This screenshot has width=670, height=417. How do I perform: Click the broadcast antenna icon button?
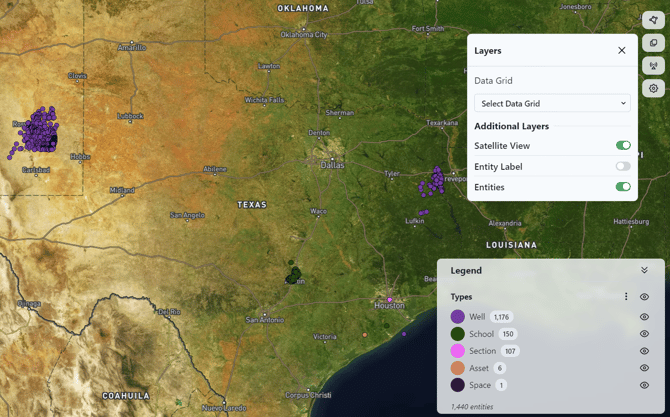click(x=653, y=66)
